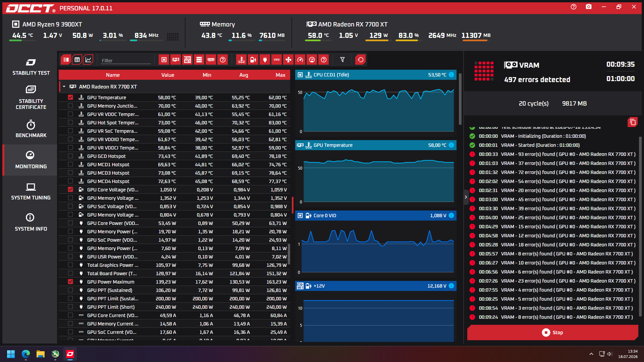Toggle voltage sensor type filter
This screenshot has width=644, height=362.
[x=253, y=60]
